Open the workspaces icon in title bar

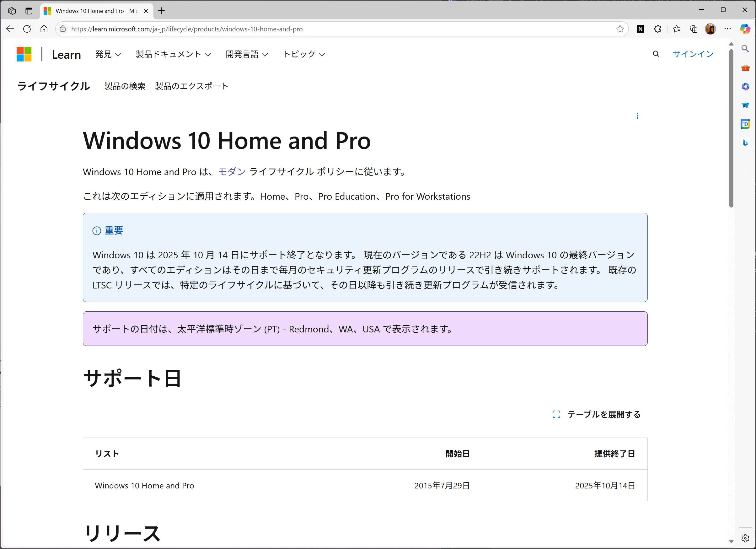pyautogui.click(x=12, y=11)
